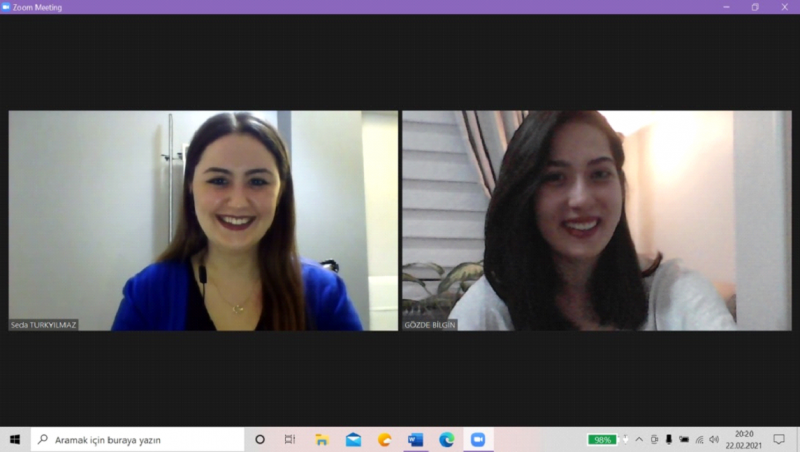This screenshot has height=452, width=800.
Task: Click the system tray volume speaker icon
Action: (x=714, y=440)
